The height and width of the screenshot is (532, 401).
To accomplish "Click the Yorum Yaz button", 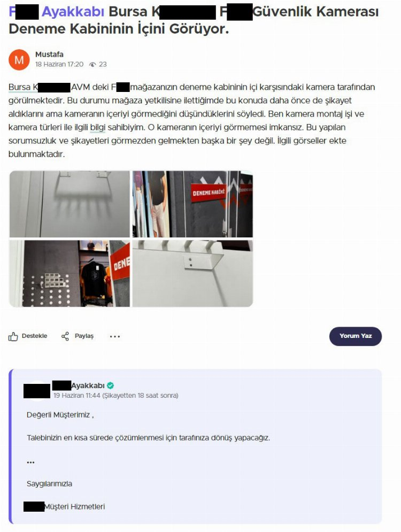I will 355,336.
